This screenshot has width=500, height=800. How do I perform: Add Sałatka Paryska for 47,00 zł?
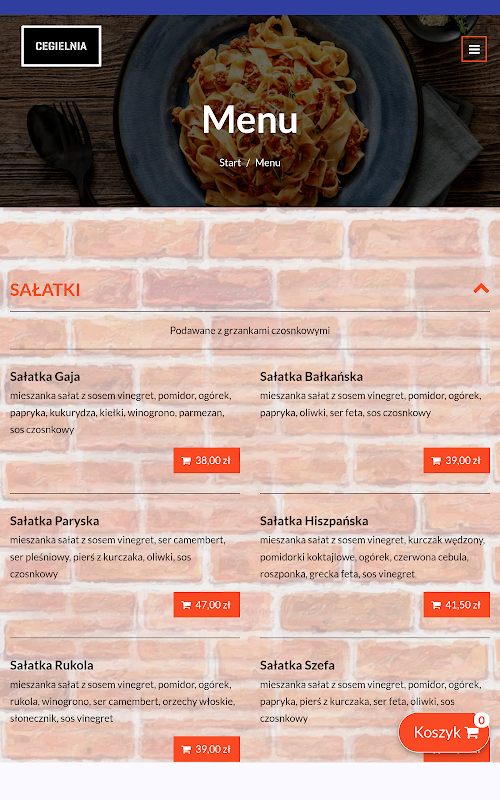point(207,605)
